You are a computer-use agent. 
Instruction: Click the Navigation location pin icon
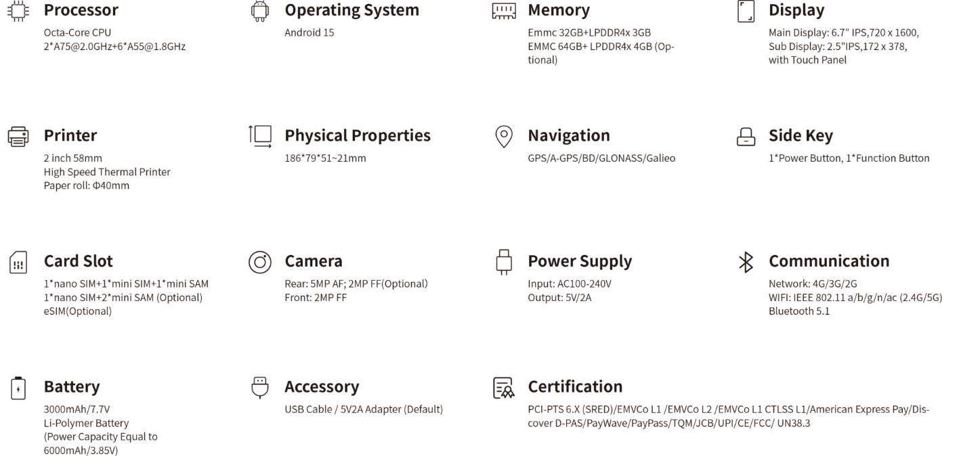coord(503,136)
